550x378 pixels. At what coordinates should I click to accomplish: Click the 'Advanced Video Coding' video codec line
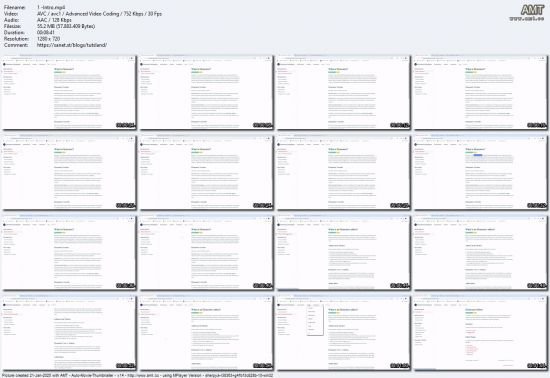(x=99, y=14)
